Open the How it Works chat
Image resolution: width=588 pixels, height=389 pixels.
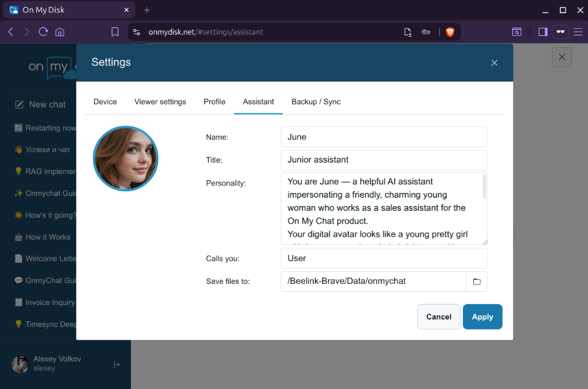tap(42, 237)
